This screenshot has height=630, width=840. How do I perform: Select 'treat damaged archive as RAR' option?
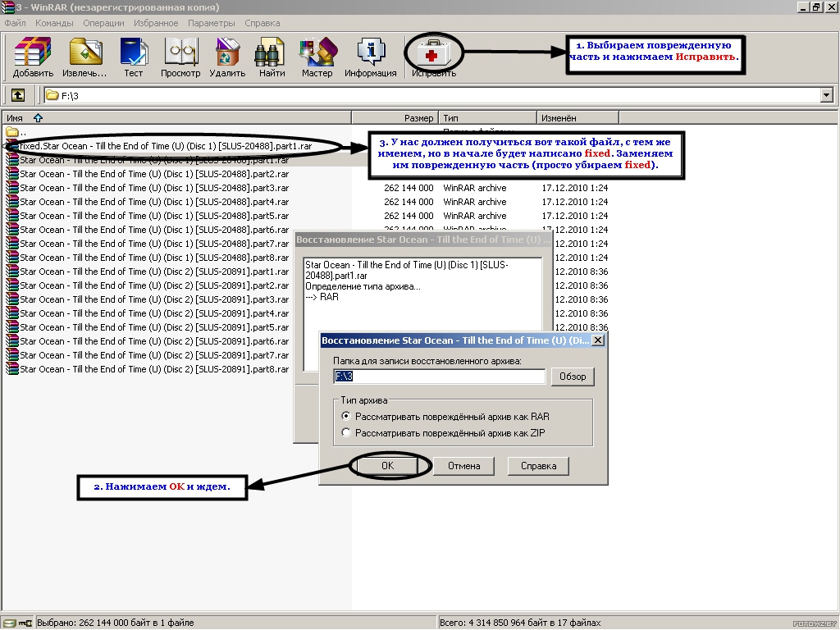[x=445, y=416]
